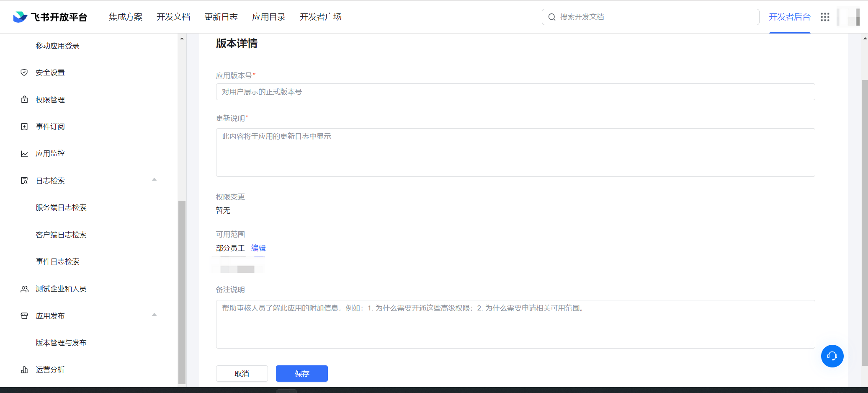The image size is (868, 393).
Task: Collapse the 日志检索 section arrow
Action: click(x=154, y=180)
